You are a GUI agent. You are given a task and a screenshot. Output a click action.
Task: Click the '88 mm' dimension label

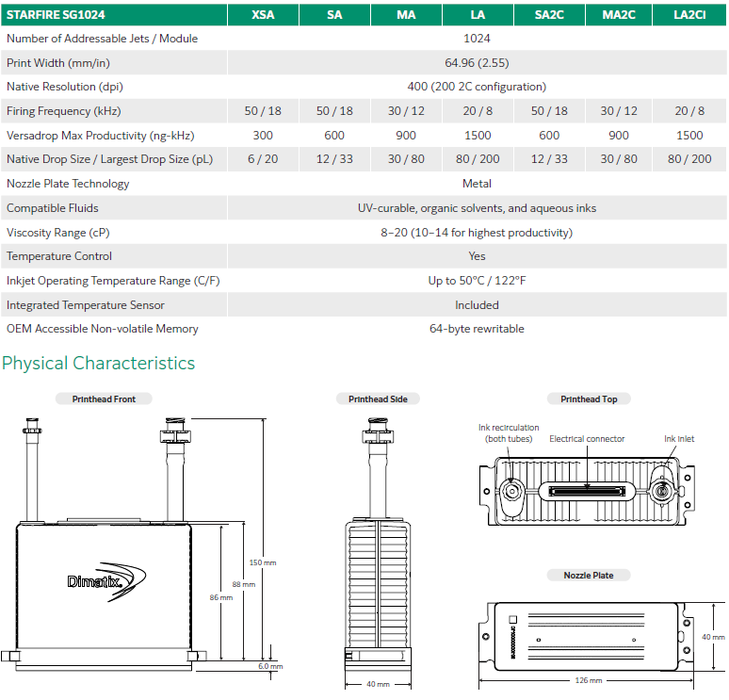(244, 585)
